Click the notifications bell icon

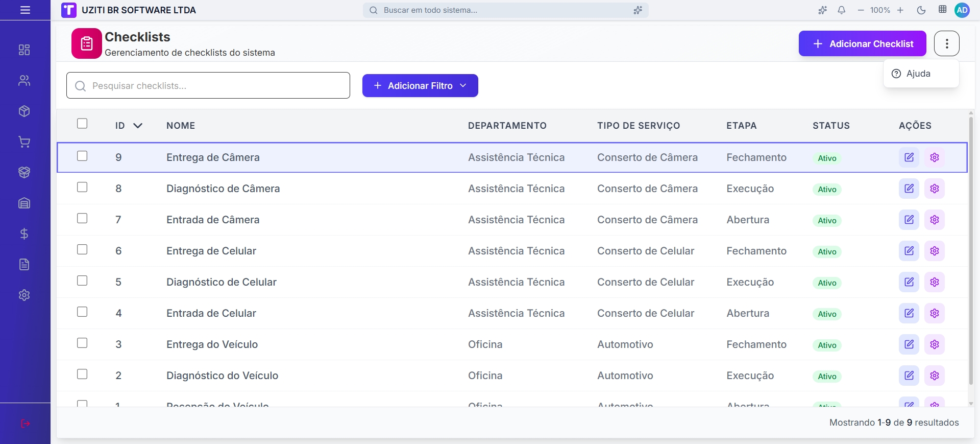point(842,10)
